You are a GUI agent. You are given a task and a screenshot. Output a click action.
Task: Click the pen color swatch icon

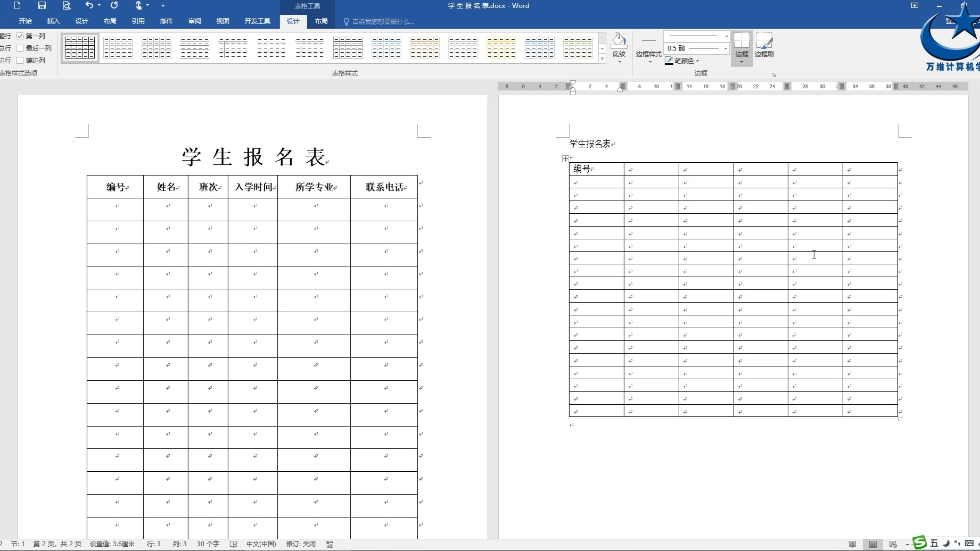tap(669, 61)
